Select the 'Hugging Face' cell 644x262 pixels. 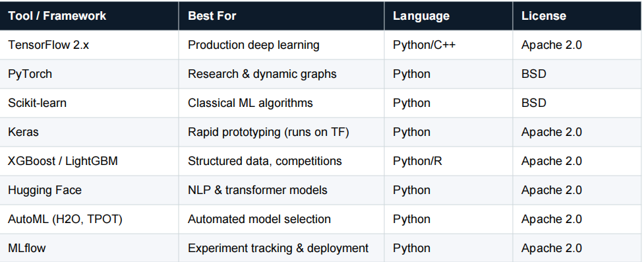[x=89, y=190]
